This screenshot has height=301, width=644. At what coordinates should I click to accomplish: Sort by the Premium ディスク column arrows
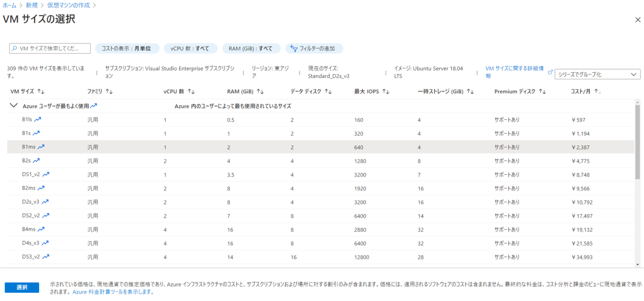(x=543, y=92)
